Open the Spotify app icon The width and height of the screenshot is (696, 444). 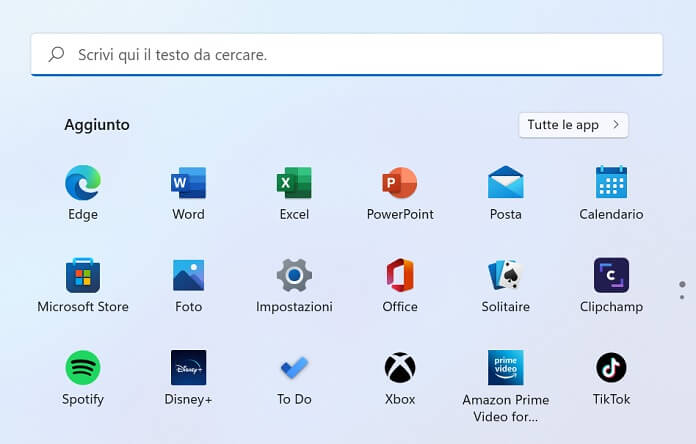[x=83, y=368]
